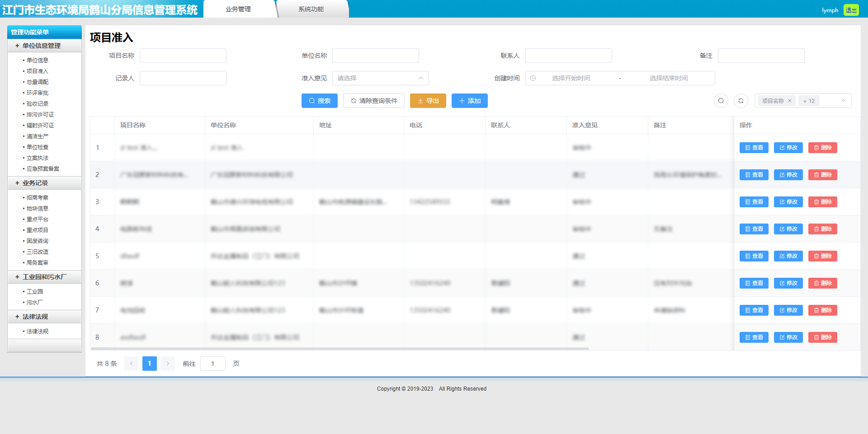Go to the previous page arrow
The height and width of the screenshot is (434, 868).
(x=132, y=364)
